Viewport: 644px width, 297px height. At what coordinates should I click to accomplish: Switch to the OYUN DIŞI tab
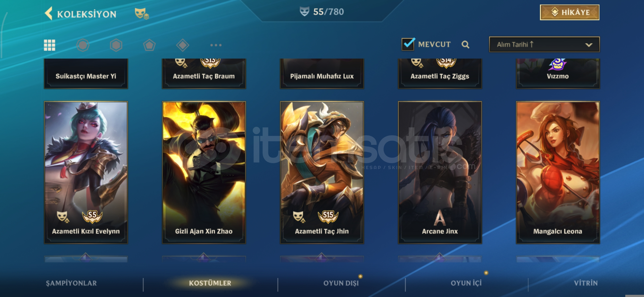click(x=341, y=283)
